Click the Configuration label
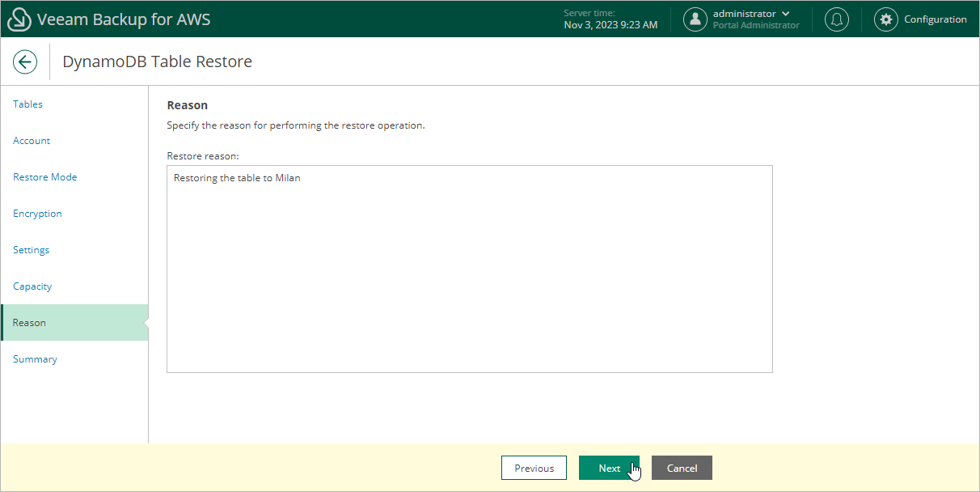Image resolution: width=980 pixels, height=492 pixels. coord(936,19)
